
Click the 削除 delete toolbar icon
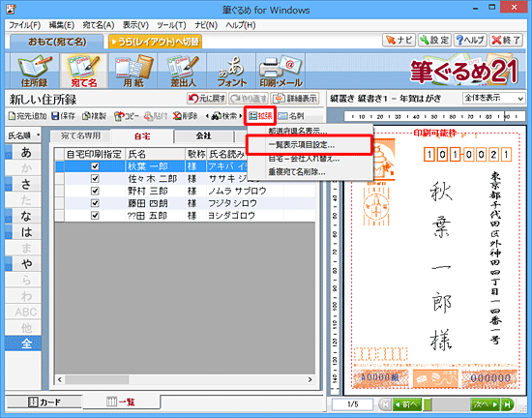[x=185, y=116]
